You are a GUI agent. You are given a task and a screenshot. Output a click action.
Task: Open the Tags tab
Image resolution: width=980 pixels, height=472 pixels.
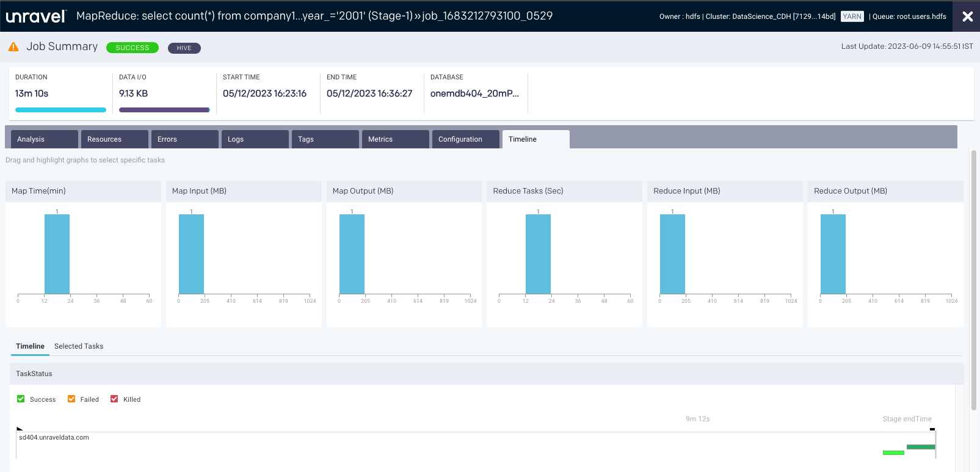tap(325, 139)
